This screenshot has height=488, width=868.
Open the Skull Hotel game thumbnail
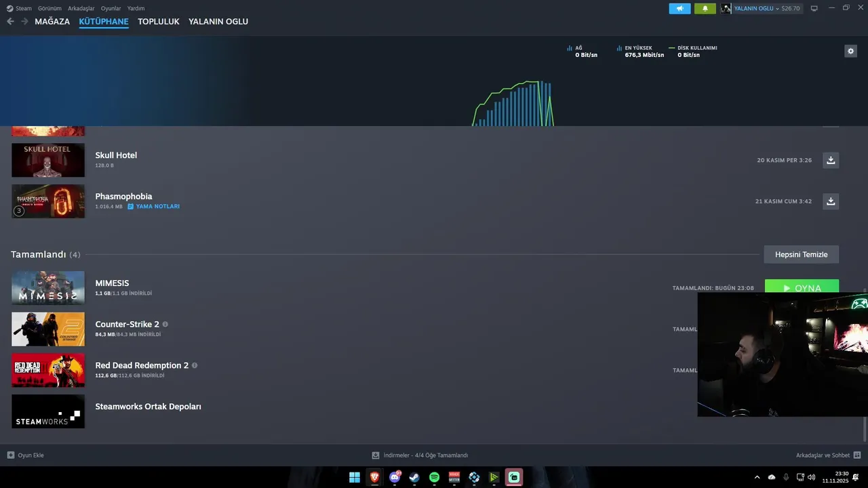click(48, 160)
